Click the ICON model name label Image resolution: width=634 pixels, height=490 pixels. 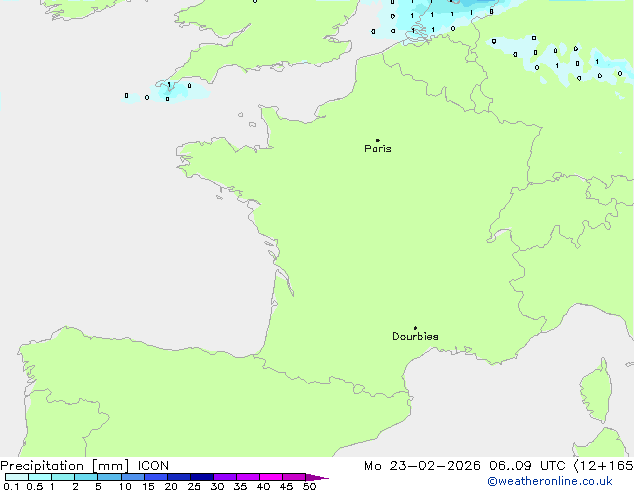click(x=153, y=466)
